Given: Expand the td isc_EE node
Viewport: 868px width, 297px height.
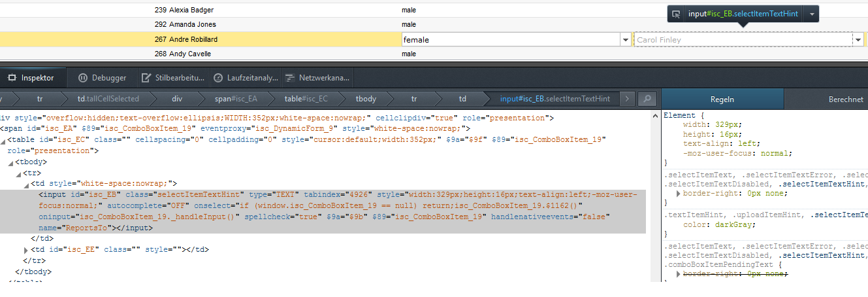Looking at the screenshot, I should pos(26,250).
